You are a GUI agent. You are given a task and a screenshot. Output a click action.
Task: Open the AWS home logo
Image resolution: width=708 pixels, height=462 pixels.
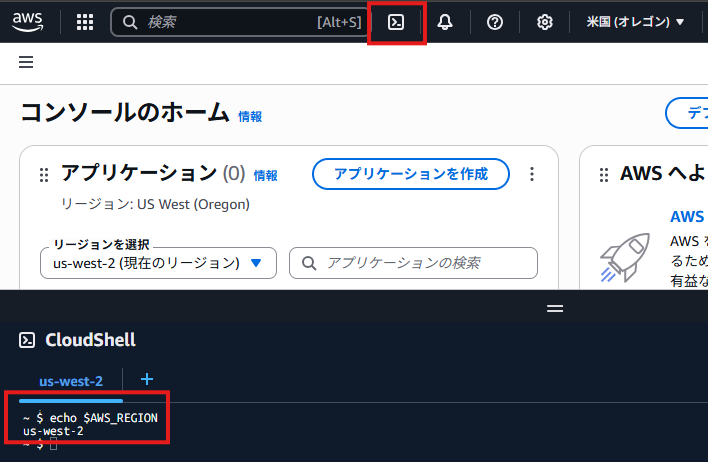[28, 22]
